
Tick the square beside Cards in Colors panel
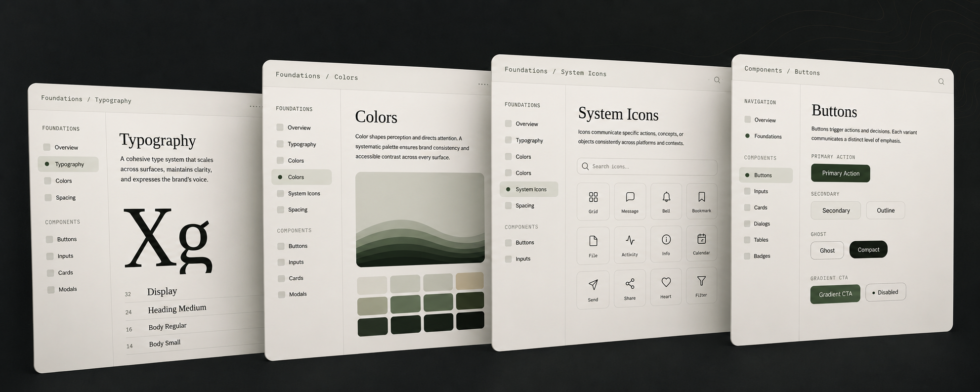click(x=281, y=278)
